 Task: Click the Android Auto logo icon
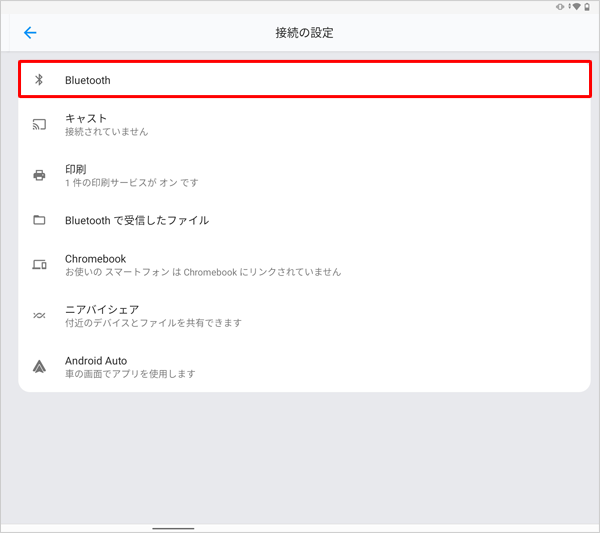click(39, 367)
